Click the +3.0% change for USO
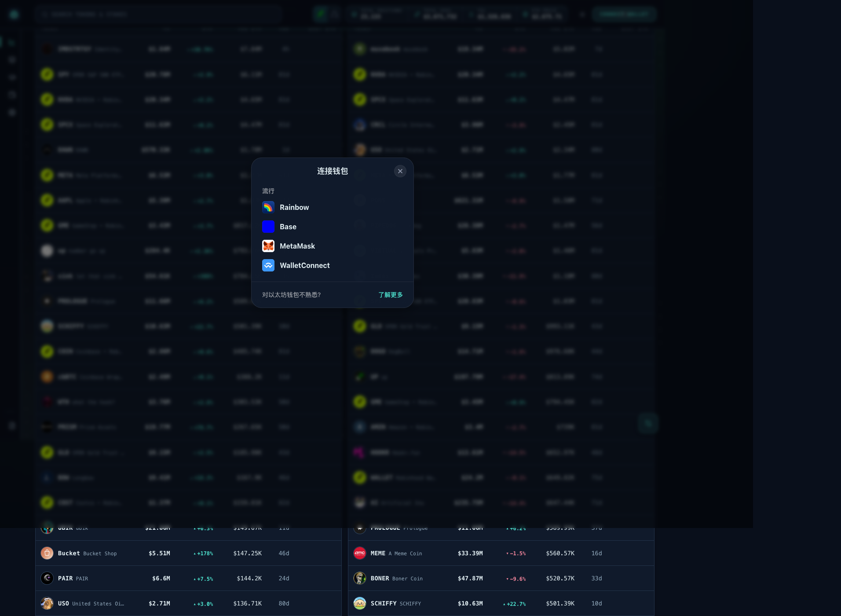This screenshot has height=616, width=841. coord(203,604)
